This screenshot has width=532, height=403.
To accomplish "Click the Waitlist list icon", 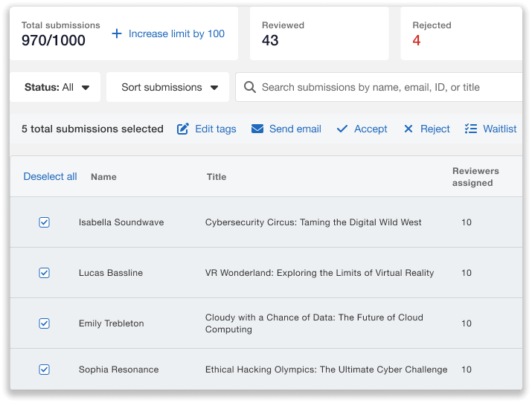I will (470, 129).
